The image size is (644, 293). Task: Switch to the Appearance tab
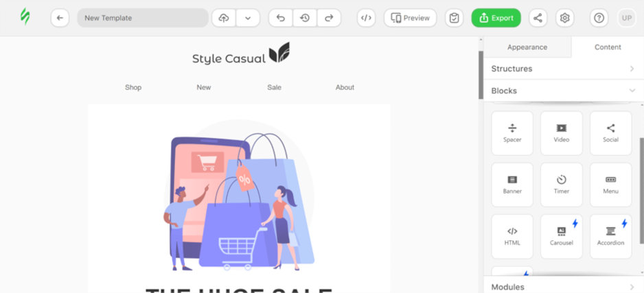[527, 47]
